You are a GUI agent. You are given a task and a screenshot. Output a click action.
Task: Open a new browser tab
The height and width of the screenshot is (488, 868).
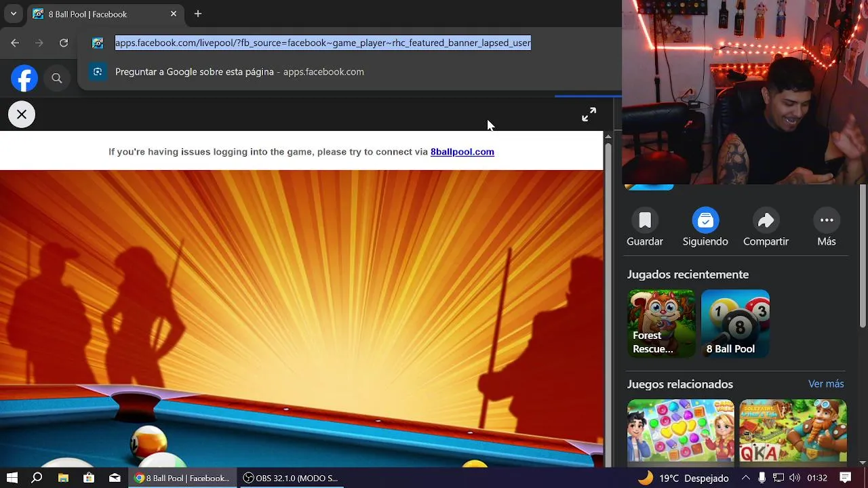pos(198,14)
